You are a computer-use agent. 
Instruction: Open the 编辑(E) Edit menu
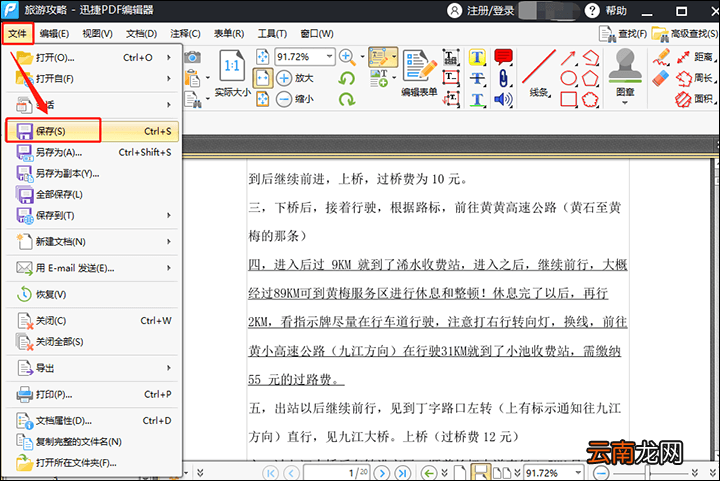(x=54, y=34)
